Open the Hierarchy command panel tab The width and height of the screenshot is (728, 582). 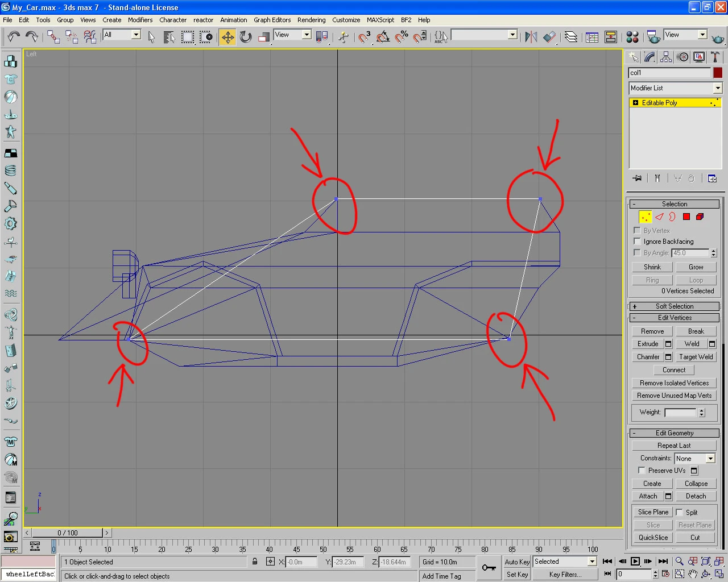[x=666, y=57]
